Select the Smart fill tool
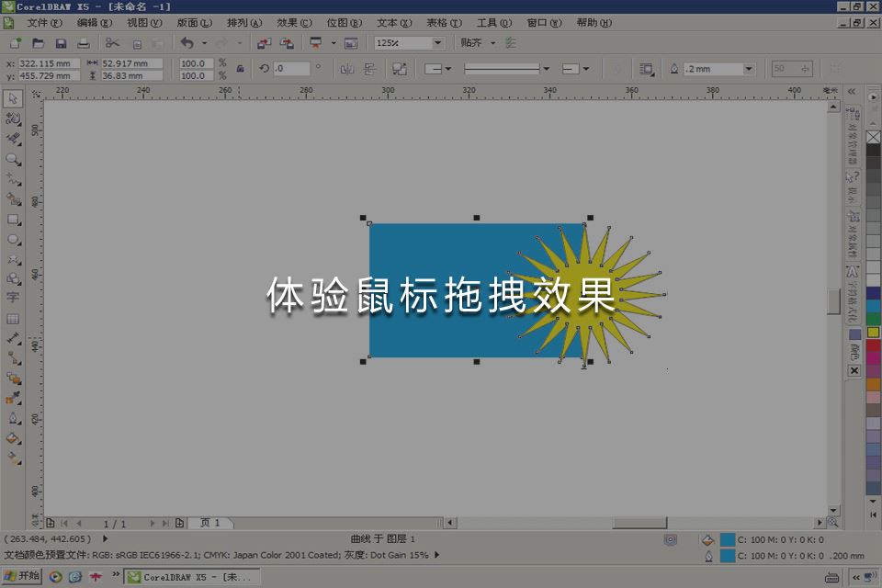 tap(13, 199)
